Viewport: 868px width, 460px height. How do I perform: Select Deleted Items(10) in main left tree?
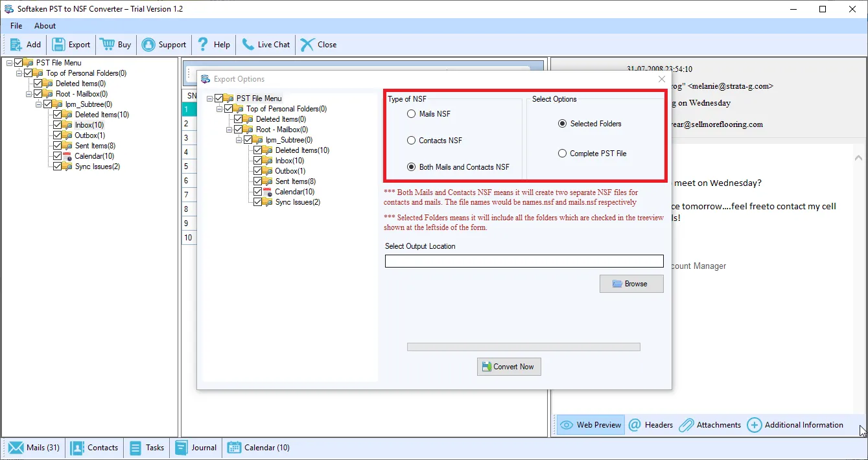coord(102,115)
